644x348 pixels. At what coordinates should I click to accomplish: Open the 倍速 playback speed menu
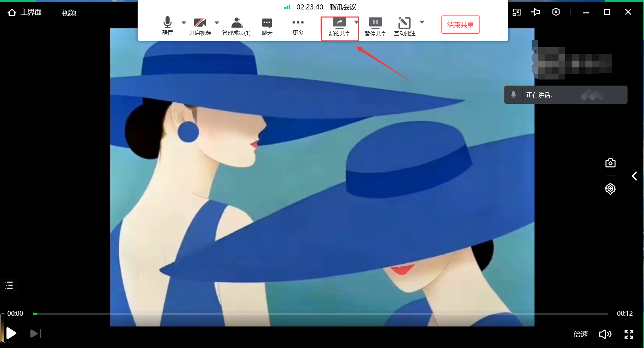tap(580, 334)
